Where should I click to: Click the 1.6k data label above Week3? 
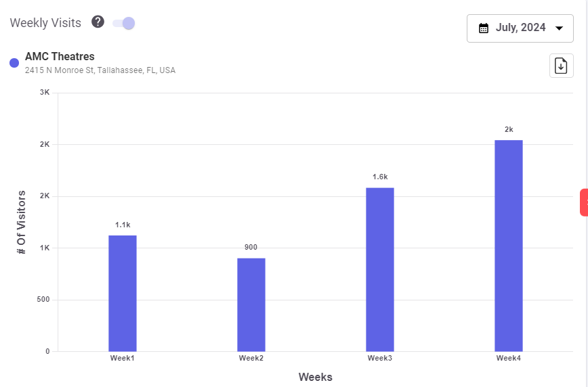coord(380,177)
